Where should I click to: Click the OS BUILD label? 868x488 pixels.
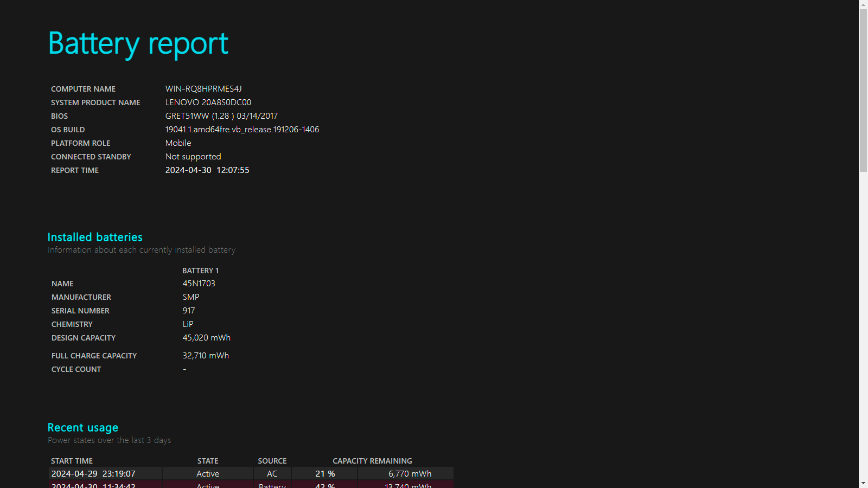pos(68,130)
